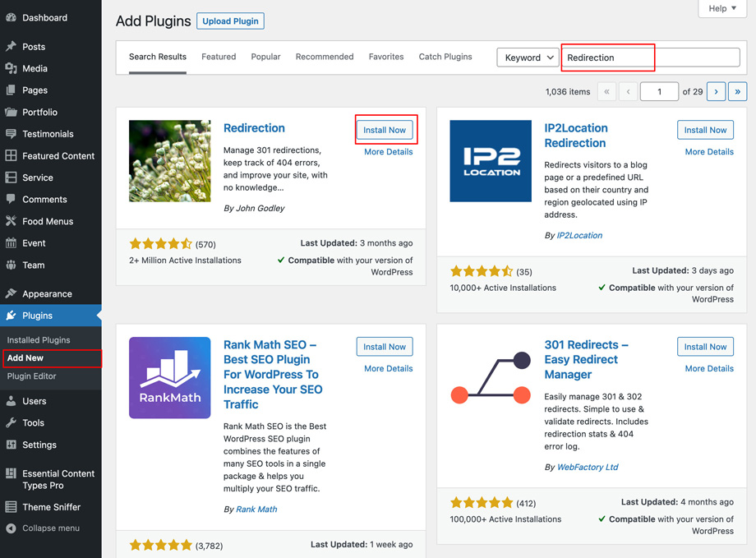The image size is (756, 558).
Task: Switch to the Recommended tab
Action: tap(325, 57)
